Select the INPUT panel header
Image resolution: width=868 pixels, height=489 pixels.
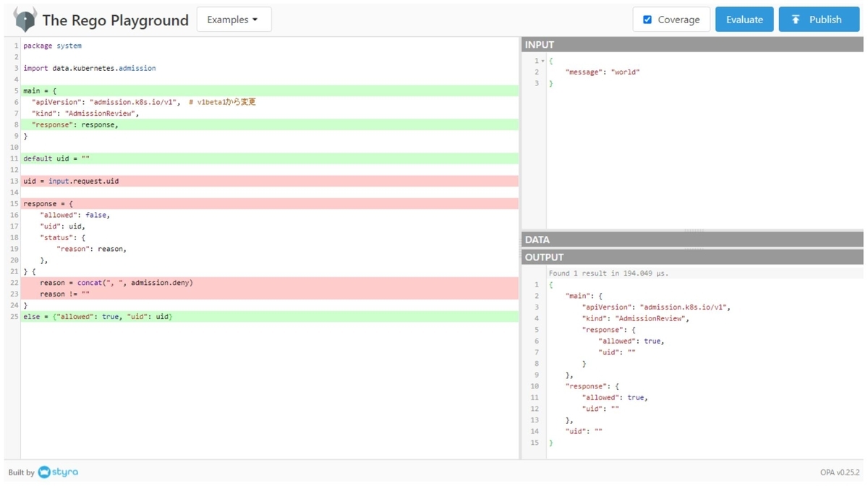pos(692,45)
